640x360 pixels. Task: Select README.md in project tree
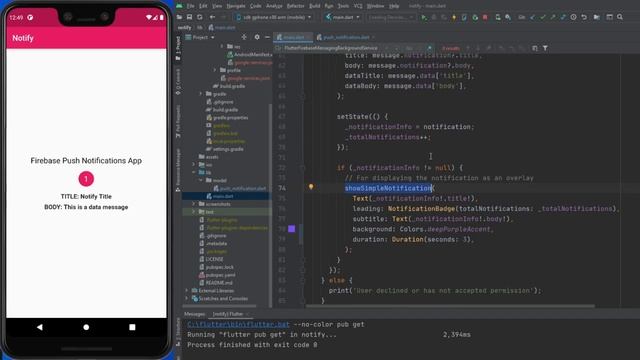point(216,282)
